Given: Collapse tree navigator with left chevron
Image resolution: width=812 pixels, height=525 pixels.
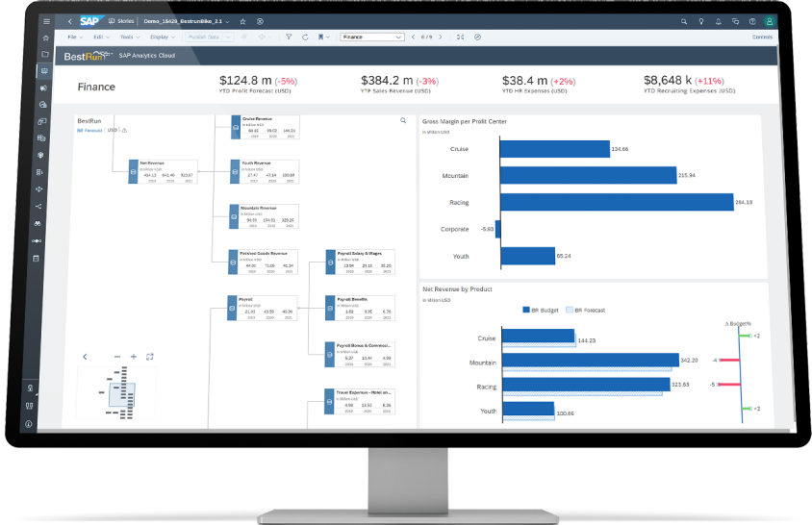Looking at the screenshot, I should point(85,357).
